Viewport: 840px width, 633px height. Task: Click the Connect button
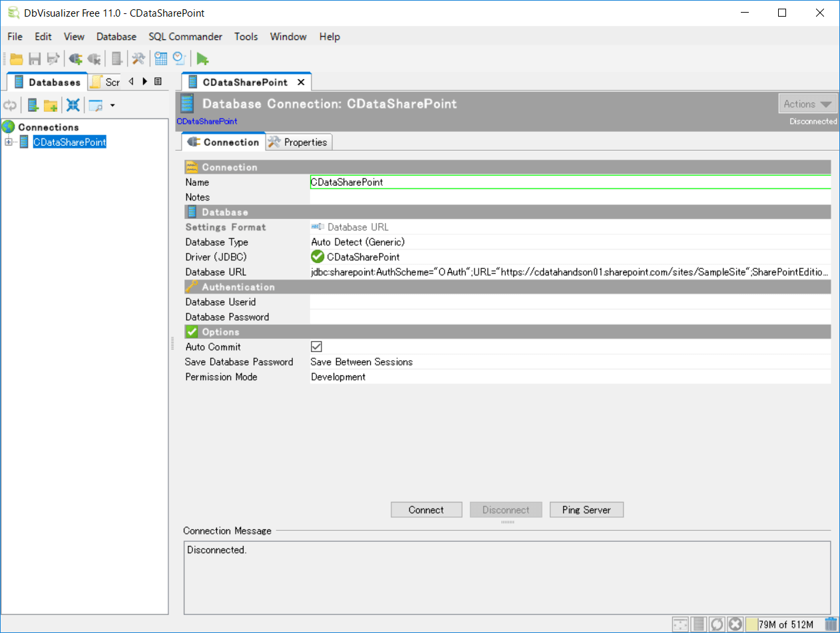click(x=426, y=510)
